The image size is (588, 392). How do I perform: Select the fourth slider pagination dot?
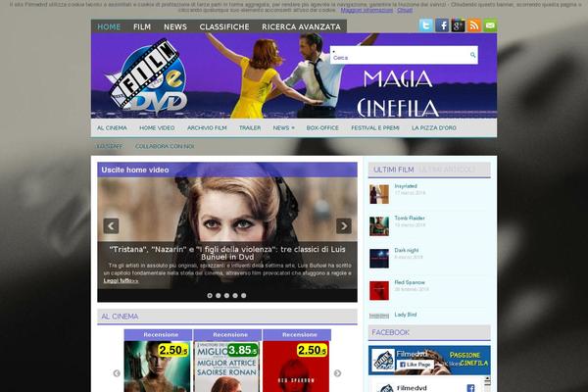235,296
